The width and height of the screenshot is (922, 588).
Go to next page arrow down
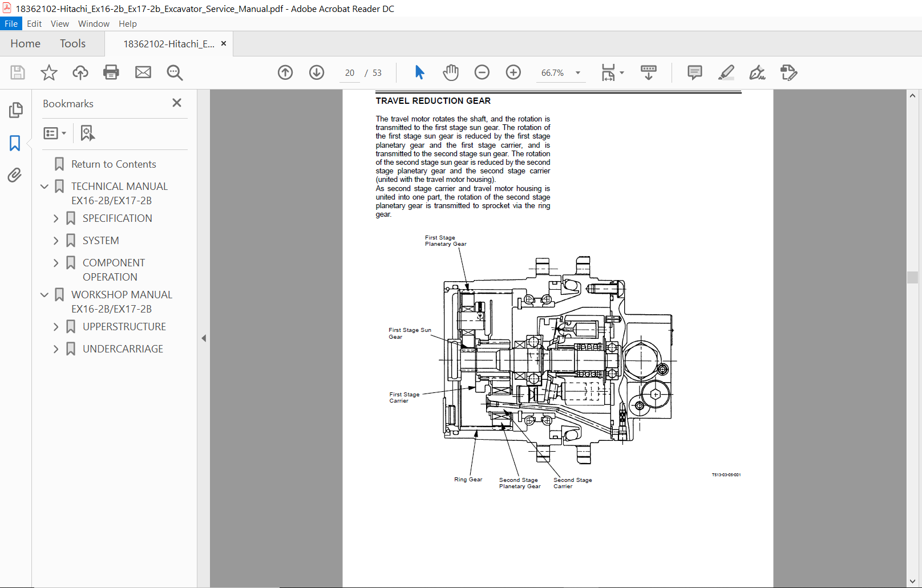point(317,72)
